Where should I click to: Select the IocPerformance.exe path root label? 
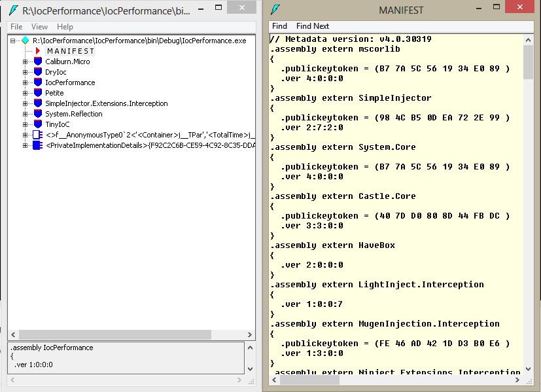[x=139, y=41]
